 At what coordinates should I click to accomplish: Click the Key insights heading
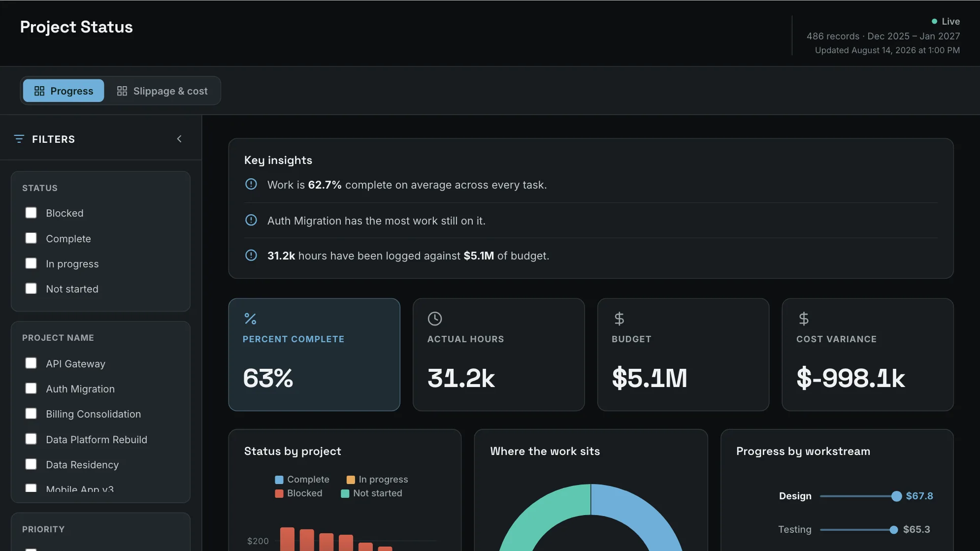click(278, 160)
